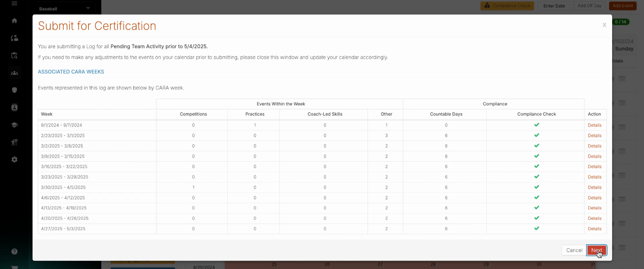The image size is (644, 269).
Task: Click the 0 / 14 green badge
Action: (621, 22)
